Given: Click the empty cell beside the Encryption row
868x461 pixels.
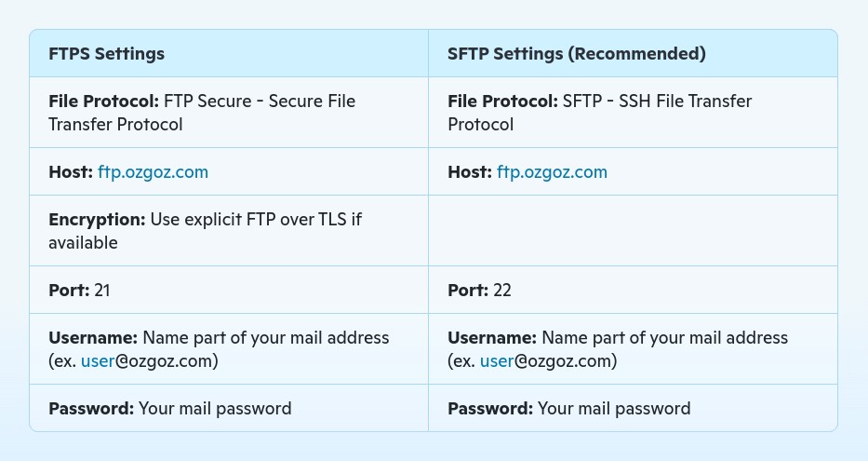Looking at the screenshot, I should click(633, 231).
